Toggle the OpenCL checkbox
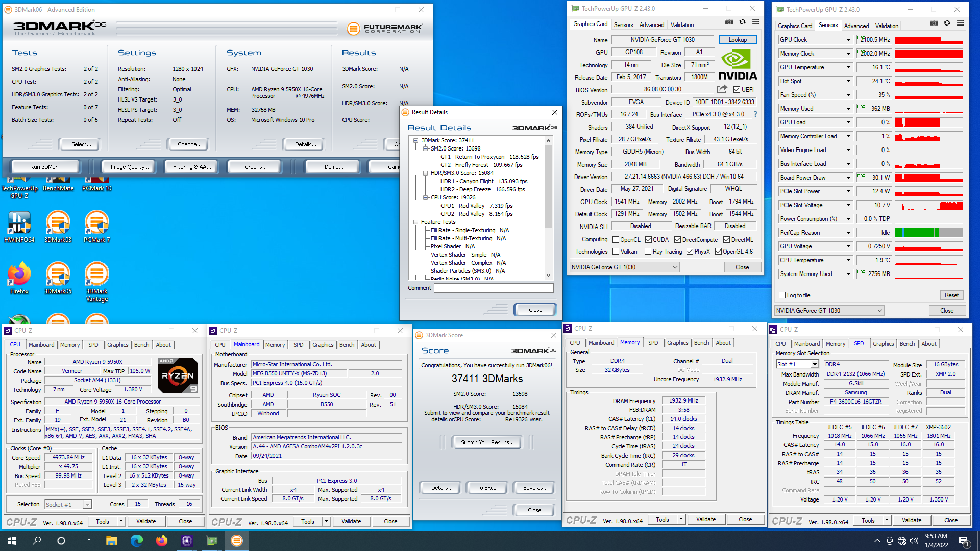 tap(616, 240)
